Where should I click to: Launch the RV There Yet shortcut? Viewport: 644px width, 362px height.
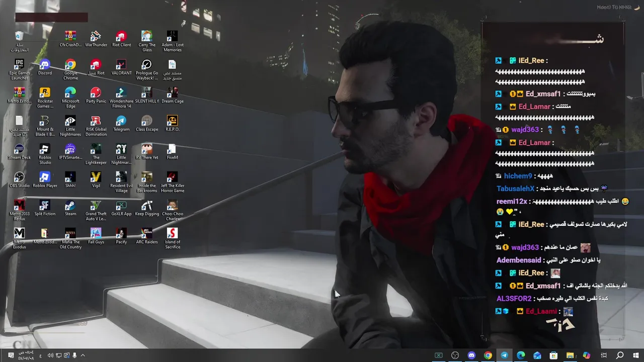click(147, 152)
